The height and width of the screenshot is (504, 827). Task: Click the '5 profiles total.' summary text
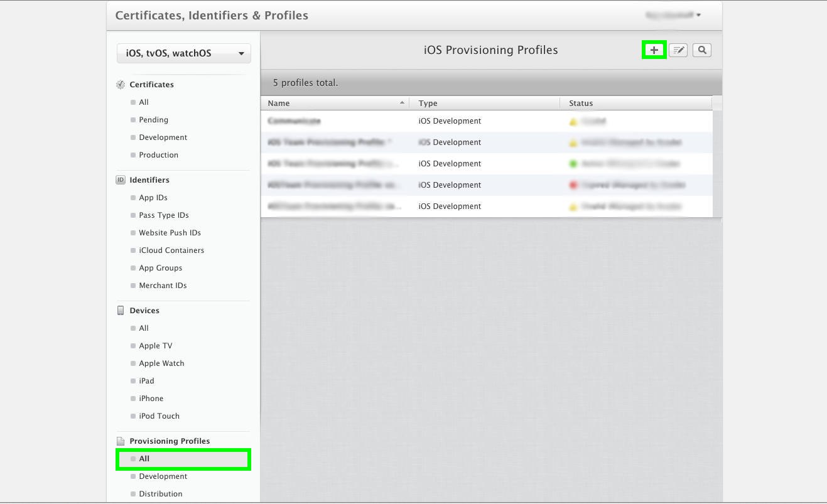(x=306, y=83)
